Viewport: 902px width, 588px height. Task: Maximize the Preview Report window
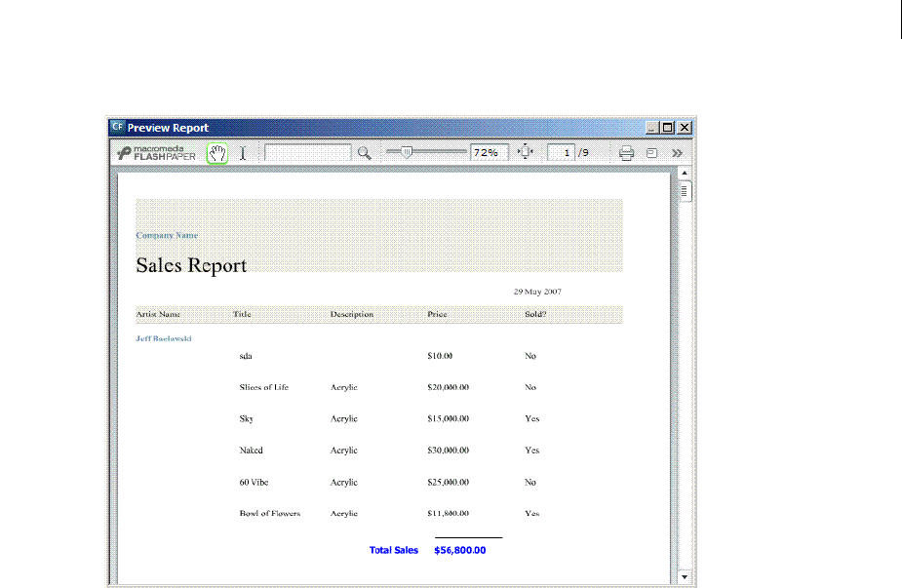pos(668,127)
